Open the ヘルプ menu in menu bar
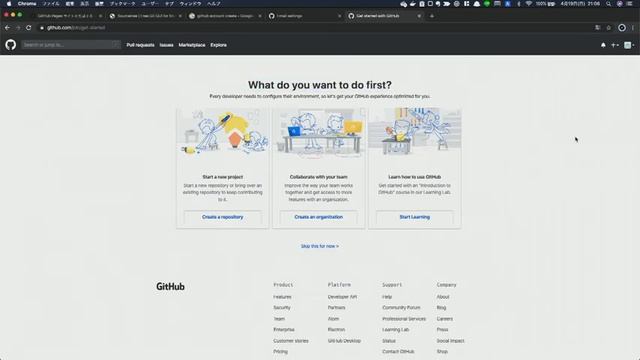 [214, 4]
